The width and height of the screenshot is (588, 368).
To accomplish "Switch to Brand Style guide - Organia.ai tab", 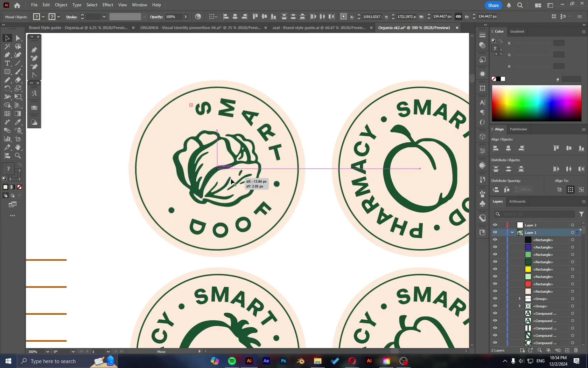I will click(78, 28).
